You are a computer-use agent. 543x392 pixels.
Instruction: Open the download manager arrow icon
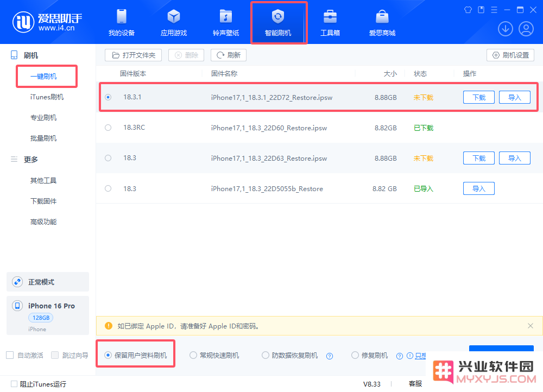point(505,29)
